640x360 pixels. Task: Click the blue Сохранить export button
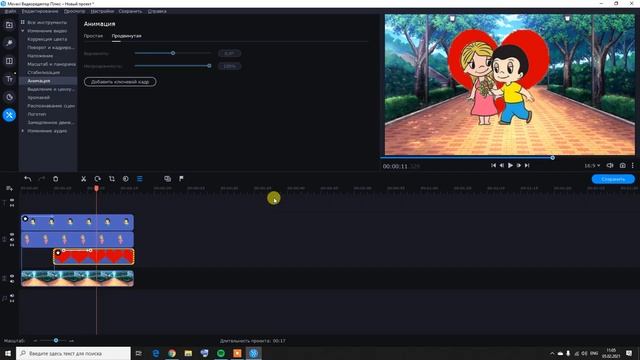pyautogui.click(x=613, y=179)
